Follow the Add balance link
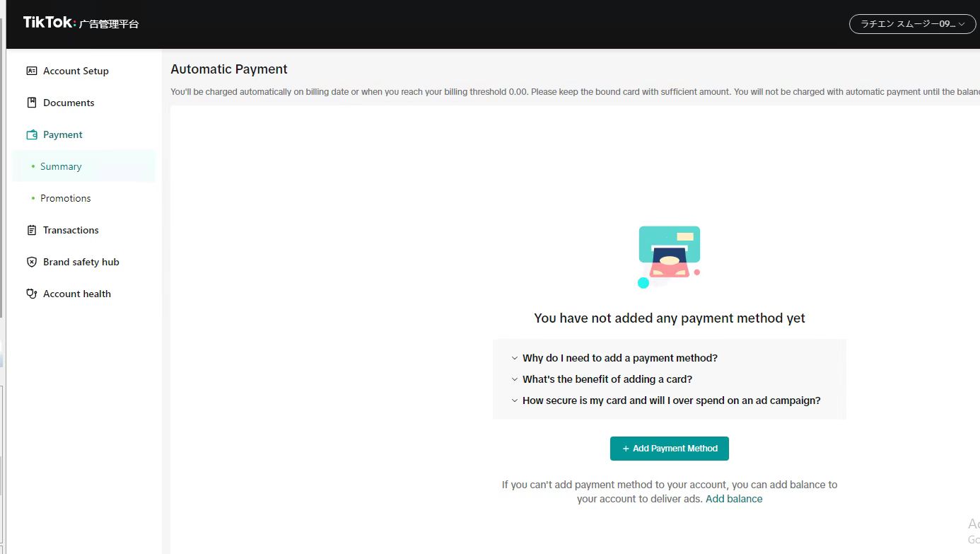The height and width of the screenshot is (554, 980). (734, 499)
